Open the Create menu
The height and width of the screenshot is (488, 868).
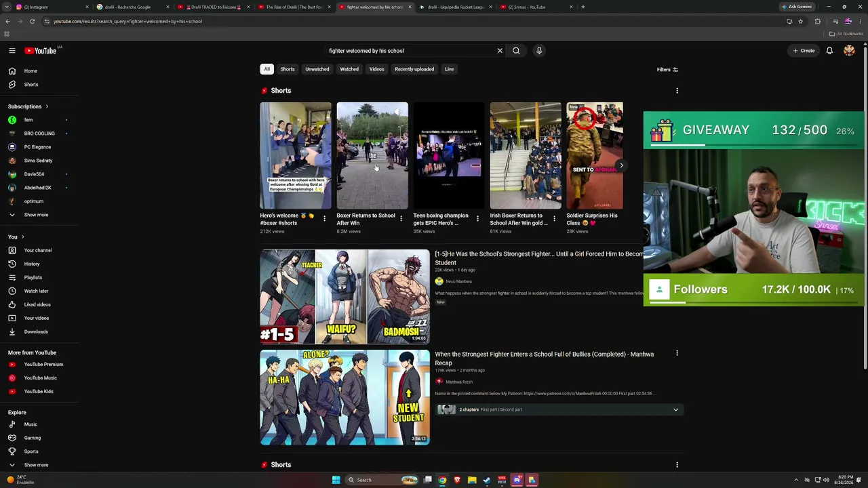tap(804, 51)
